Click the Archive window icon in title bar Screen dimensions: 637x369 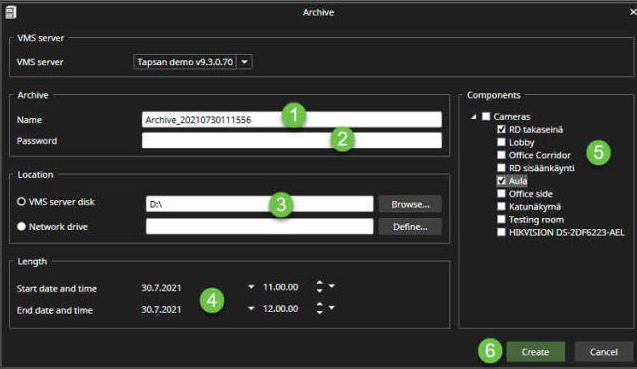click(x=11, y=12)
